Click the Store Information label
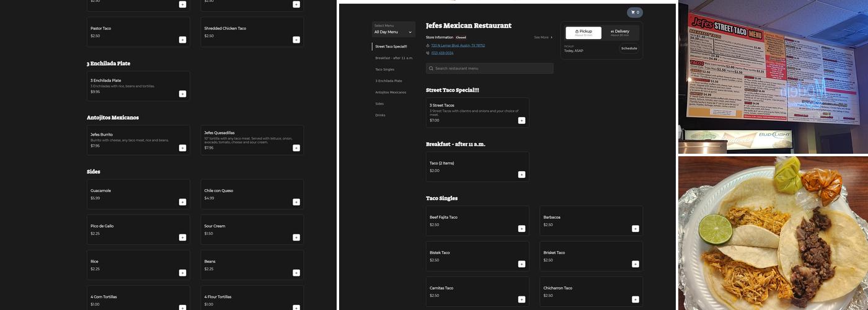This screenshot has width=868, height=310. coord(440,37)
